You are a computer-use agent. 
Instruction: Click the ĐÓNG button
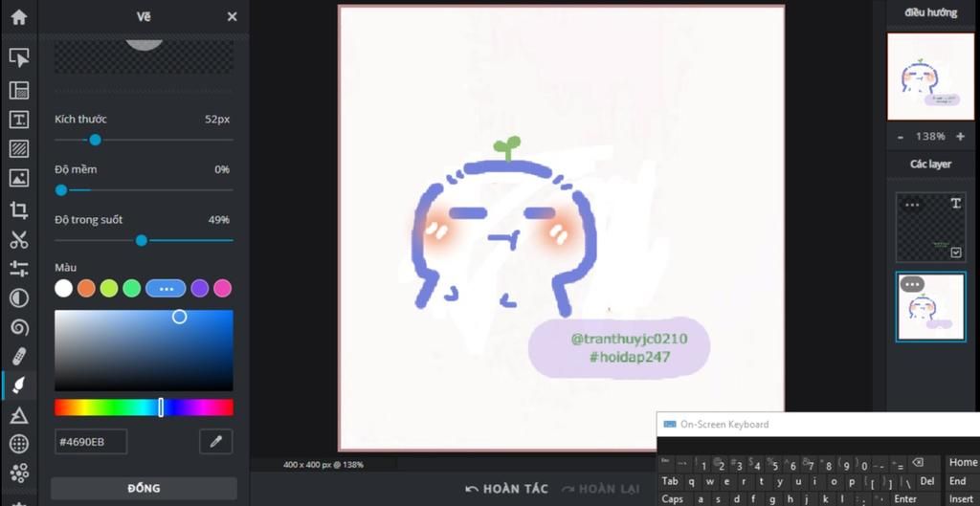(144, 489)
